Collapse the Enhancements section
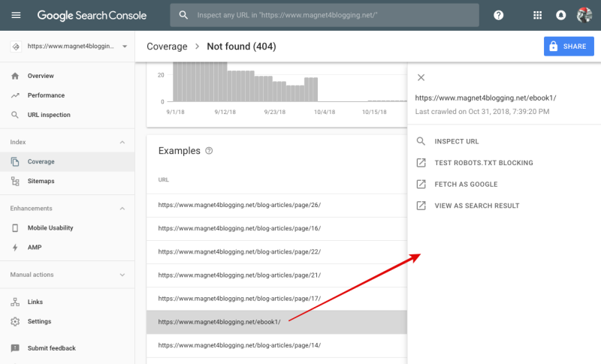 (x=122, y=209)
